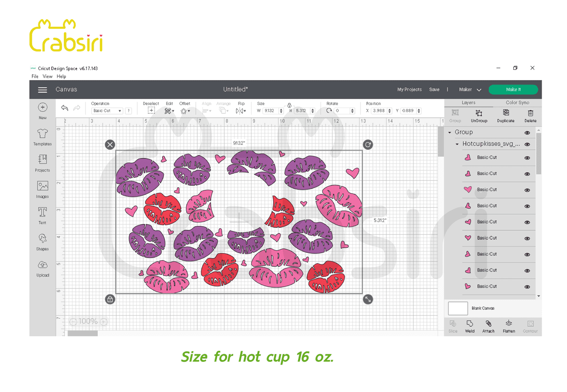The width and height of the screenshot is (567, 392).
Task: Toggle visibility of Hotcupkisses_svg layer
Action: click(x=527, y=144)
